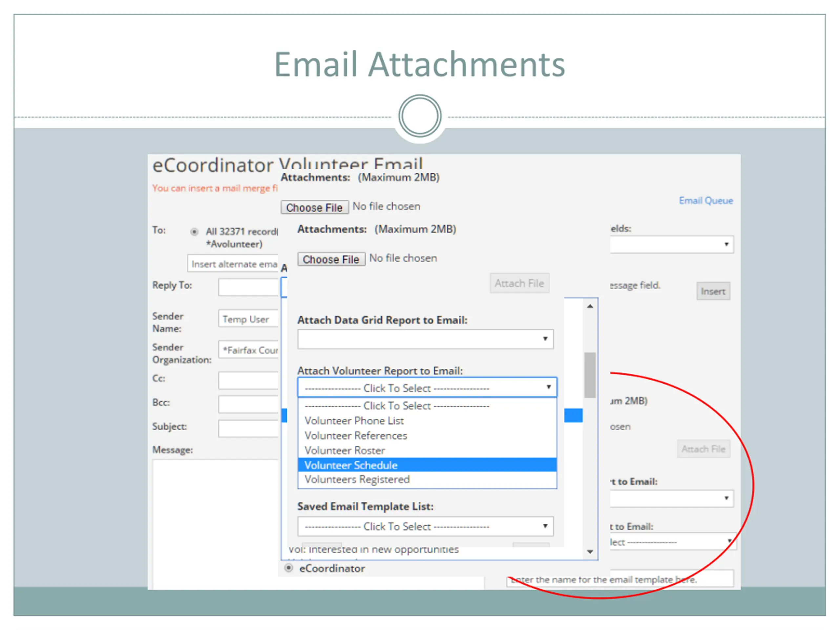840x630 pixels.
Task: Choose Volunteer Schedule option
Action: pos(427,465)
